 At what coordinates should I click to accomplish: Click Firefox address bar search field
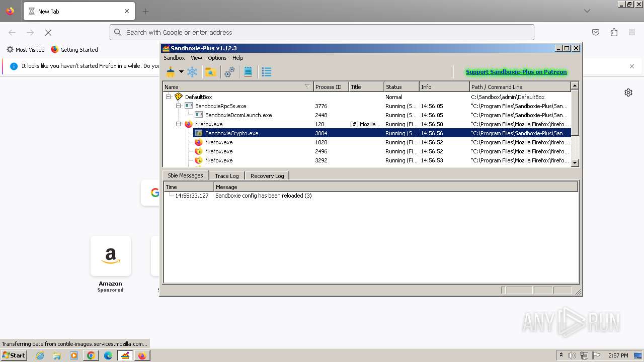click(x=322, y=32)
